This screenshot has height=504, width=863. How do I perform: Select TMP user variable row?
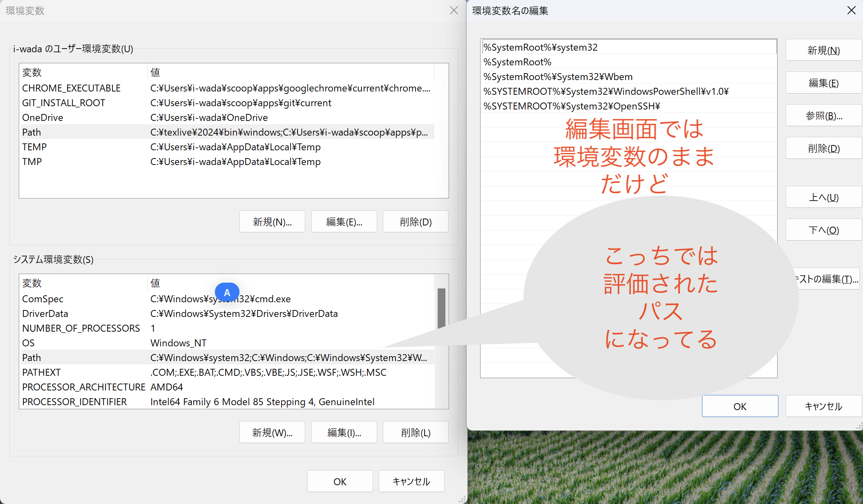228,161
